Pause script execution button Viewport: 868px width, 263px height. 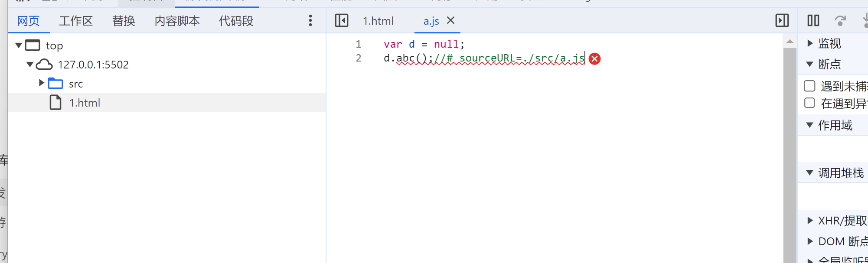coord(813,20)
